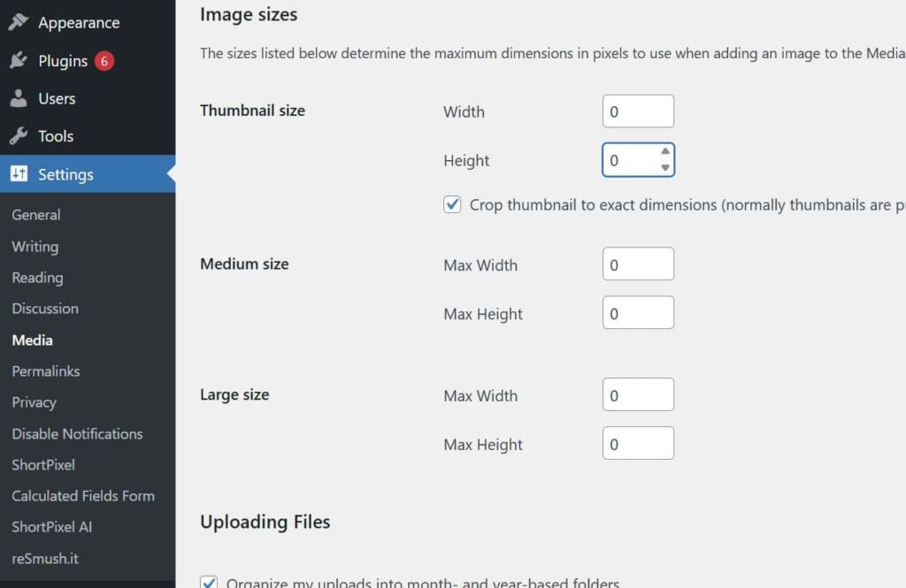Screen dimensions: 906x588
Task: Click the Settings sliders icon
Action: click(19, 174)
